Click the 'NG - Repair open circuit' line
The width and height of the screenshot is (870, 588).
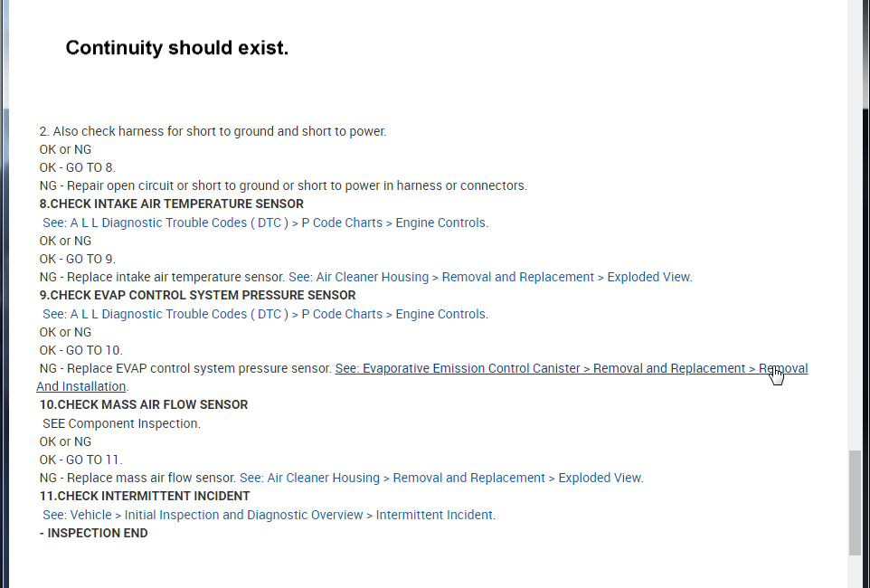283,185
